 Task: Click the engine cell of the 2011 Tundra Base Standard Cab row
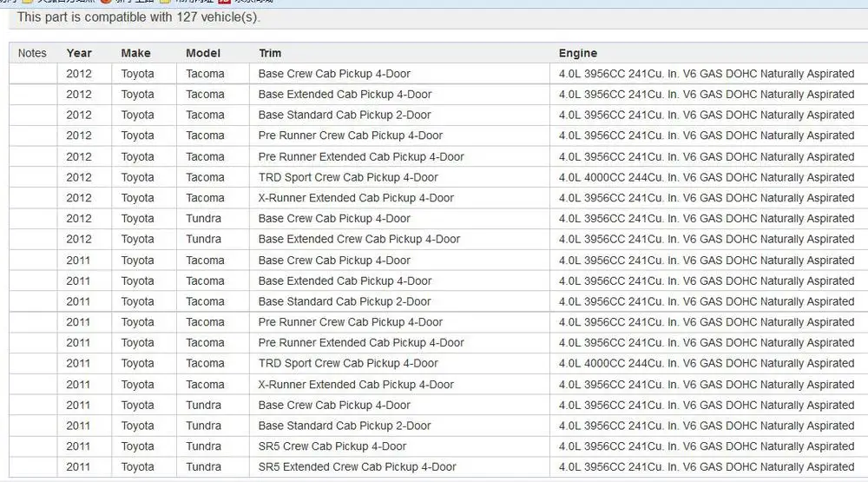coord(707,426)
